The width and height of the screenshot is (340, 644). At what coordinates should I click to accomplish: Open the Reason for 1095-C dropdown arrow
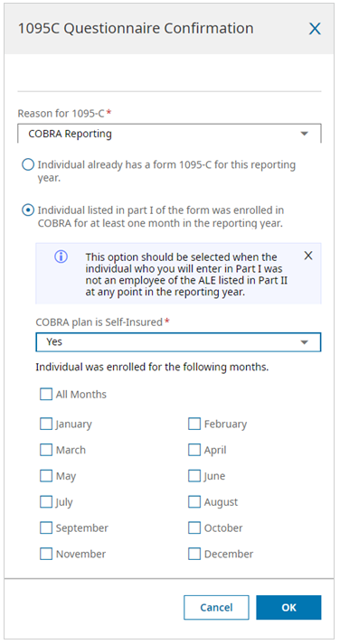tap(304, 134)
